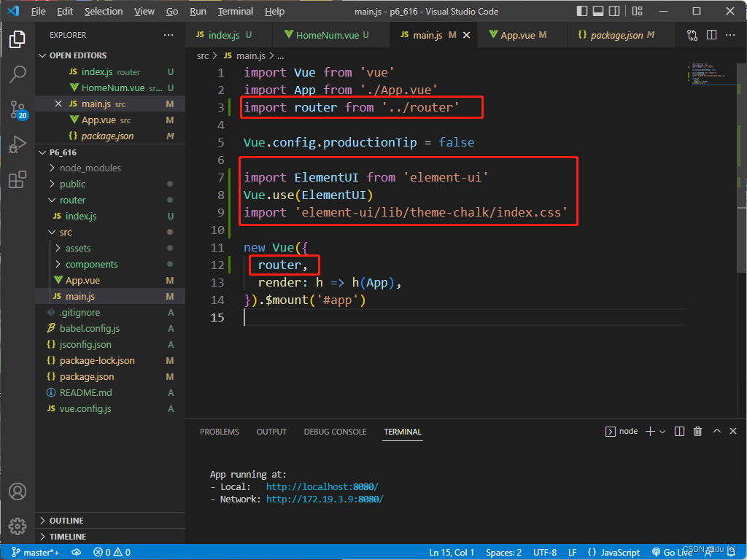This screenshot has width=747, height=560.
Task: Split the editor to the right
Action: coord(711,35)
